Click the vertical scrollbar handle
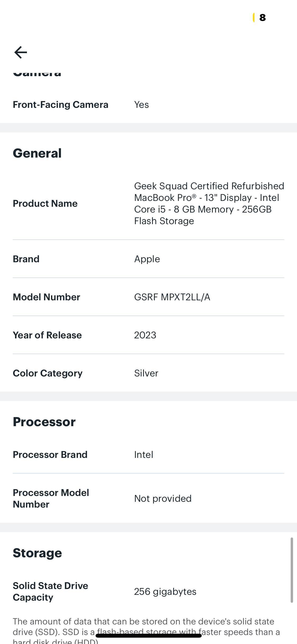 point(291,570)
